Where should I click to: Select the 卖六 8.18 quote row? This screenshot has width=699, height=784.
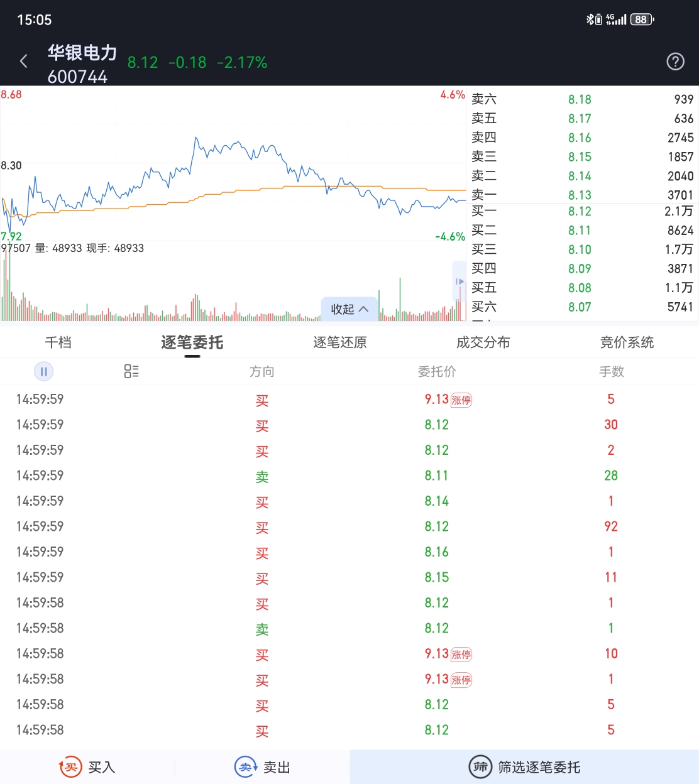(583, 99)
